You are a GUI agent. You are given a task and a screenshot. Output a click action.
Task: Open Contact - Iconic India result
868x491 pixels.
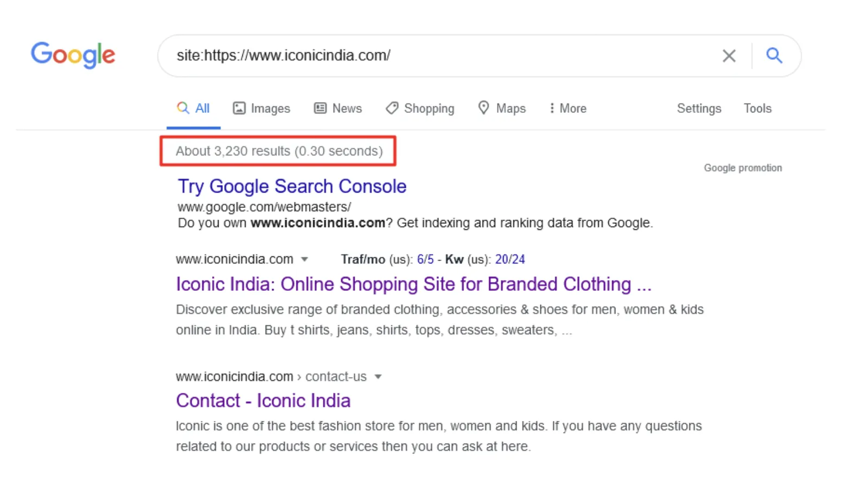[263, 400]
